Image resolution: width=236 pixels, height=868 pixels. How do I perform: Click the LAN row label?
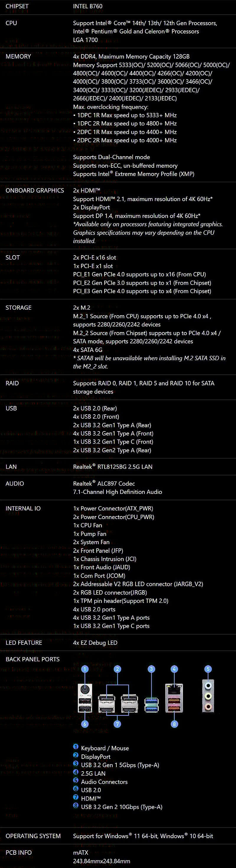coord(11,467)
